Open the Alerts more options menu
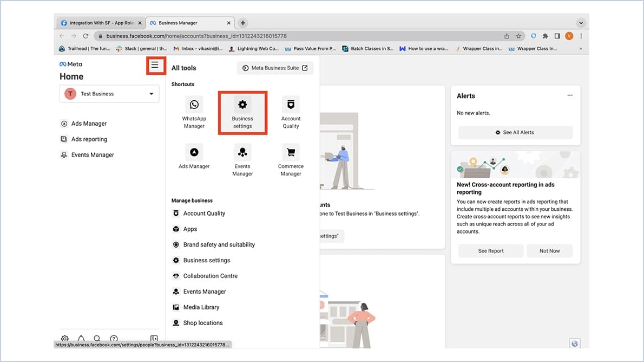Viewport: 644px width, 362px height. (x=570, y=95)
